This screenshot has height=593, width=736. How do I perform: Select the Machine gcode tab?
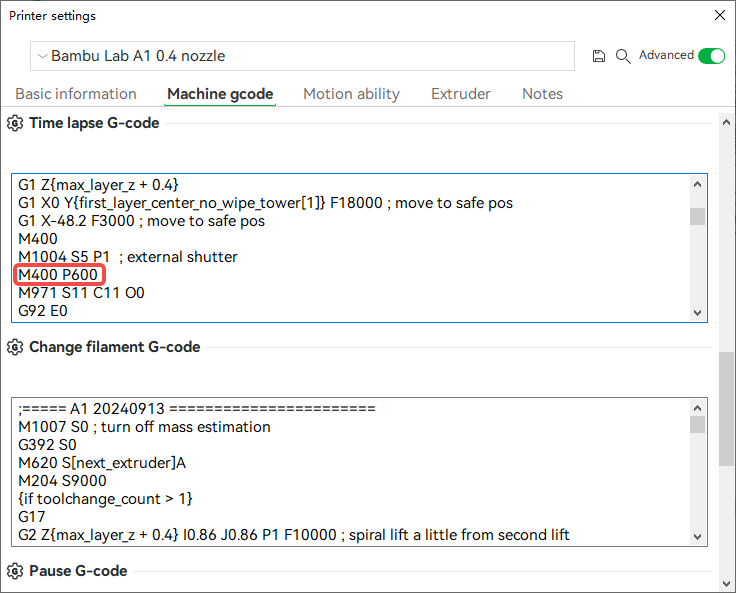[220, 94]
